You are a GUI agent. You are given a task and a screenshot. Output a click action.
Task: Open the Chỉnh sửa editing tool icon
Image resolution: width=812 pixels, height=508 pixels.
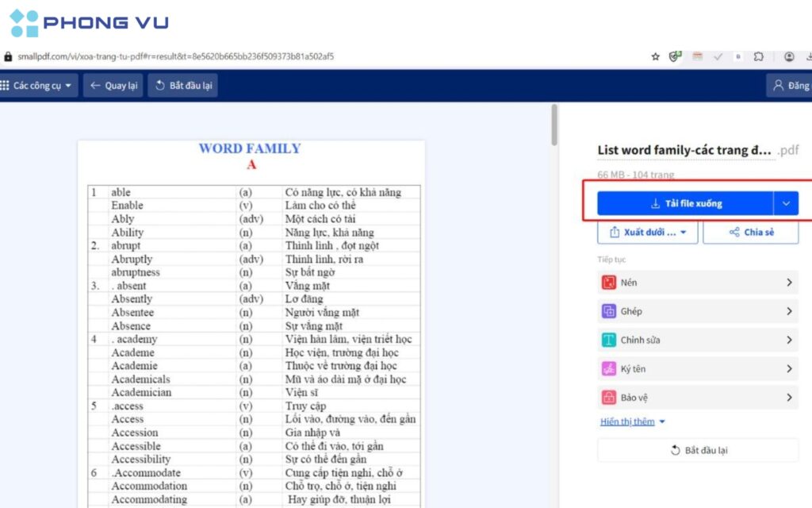(610, 339)
